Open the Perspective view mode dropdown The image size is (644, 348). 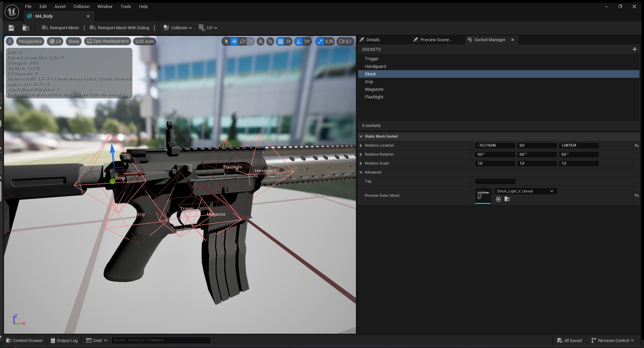pos(30,41)
